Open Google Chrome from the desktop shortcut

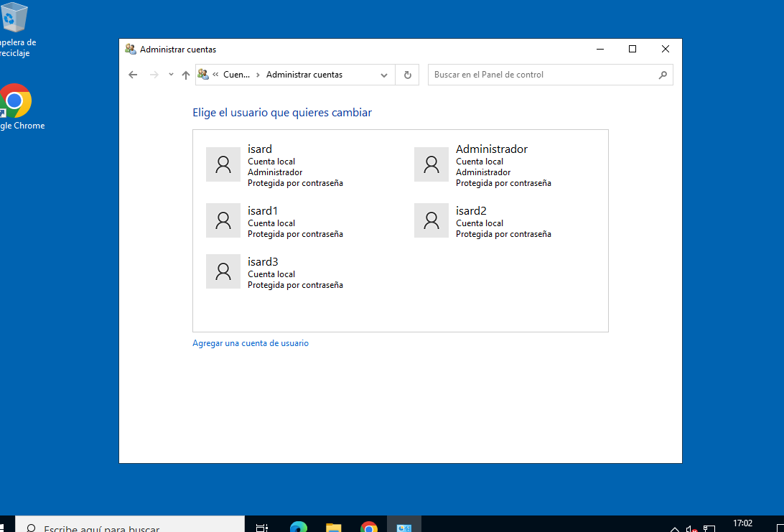16,101
